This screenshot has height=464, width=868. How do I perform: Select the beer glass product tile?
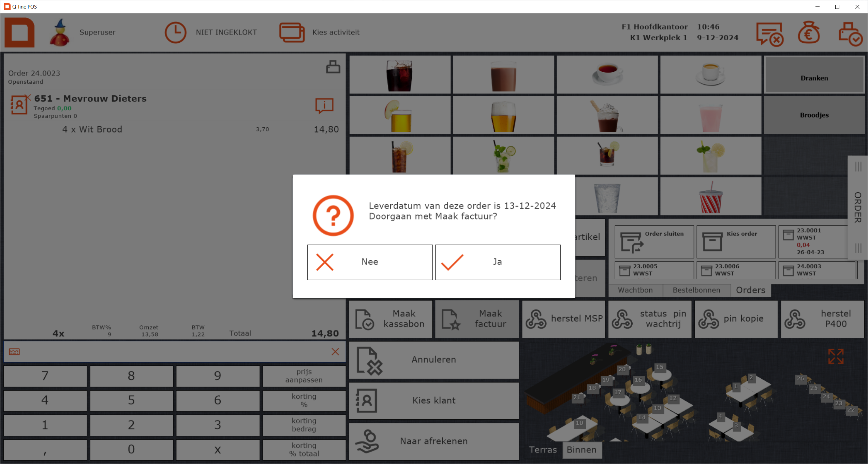[x=503, y=115]
